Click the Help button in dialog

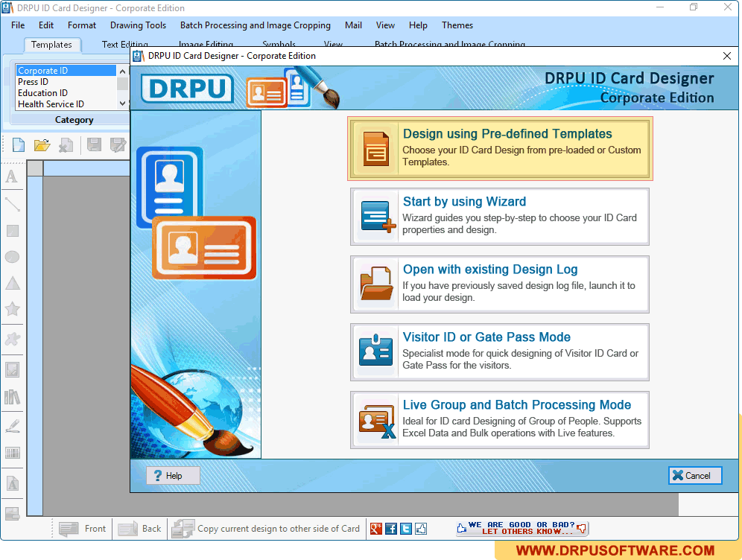click(x=173, y=476)
